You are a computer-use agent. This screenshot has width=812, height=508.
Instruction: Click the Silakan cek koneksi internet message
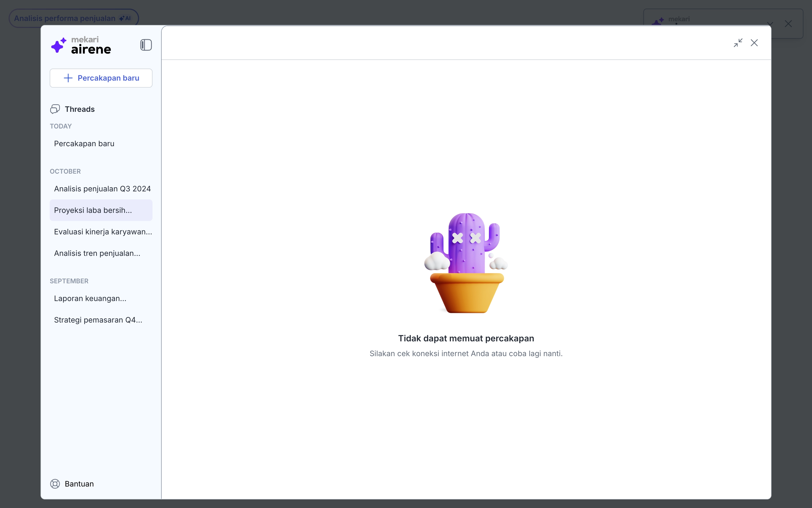pyautogui.click(x=466, y=353)
